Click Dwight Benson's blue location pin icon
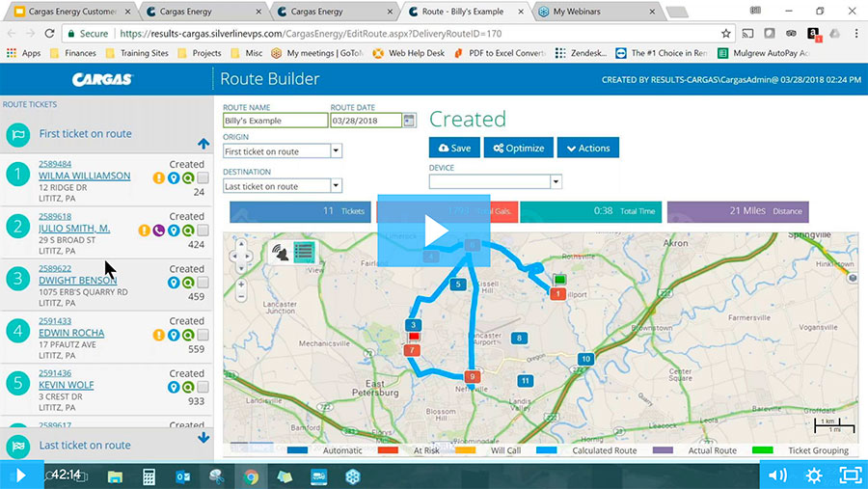 [x=174, y=283]
